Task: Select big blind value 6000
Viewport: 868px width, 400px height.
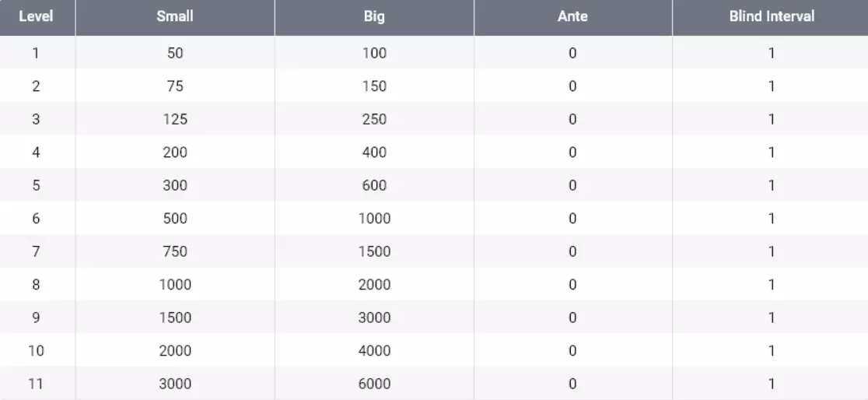Action: tap(374, 384)
